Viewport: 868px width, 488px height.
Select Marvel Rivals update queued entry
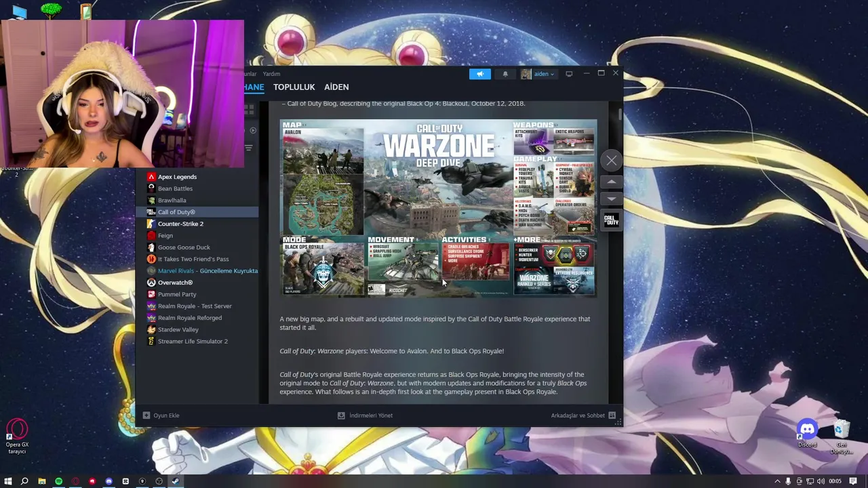pyautogui.click(x=197, y=271)
